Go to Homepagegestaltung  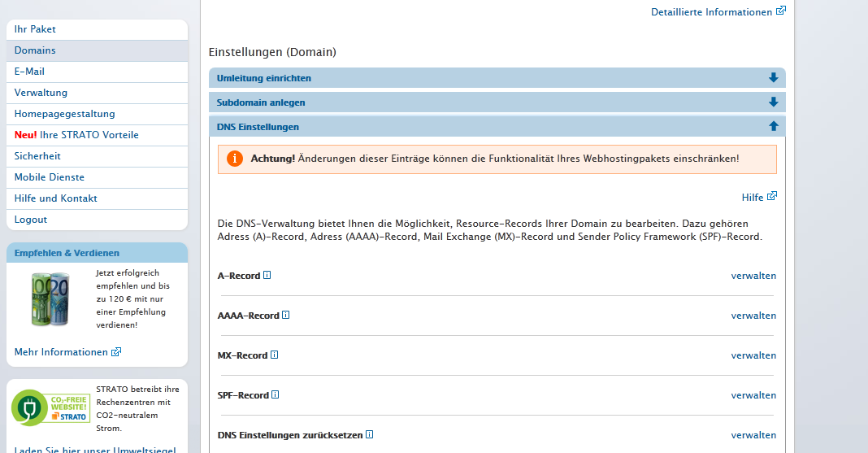[x=97, y=114]
